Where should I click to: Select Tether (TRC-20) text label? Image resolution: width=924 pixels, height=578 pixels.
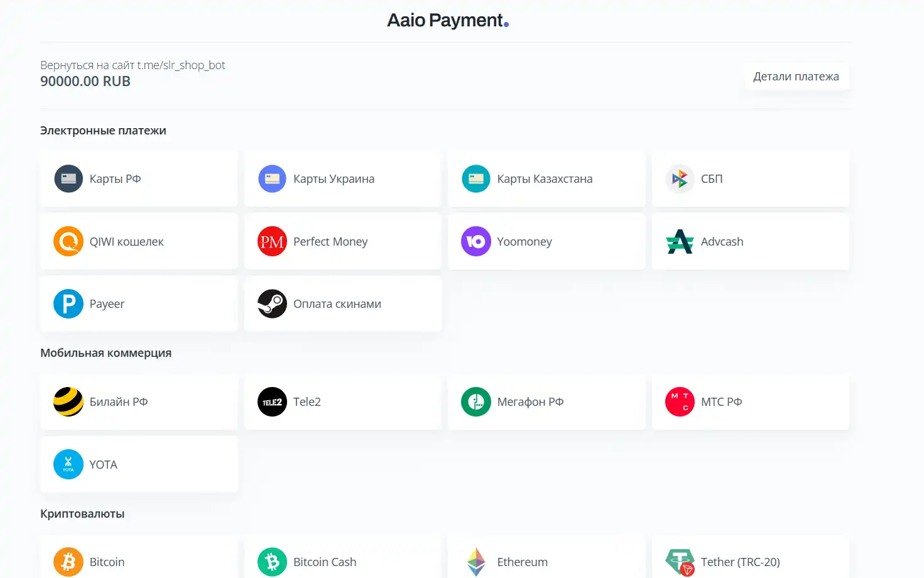[x=741, y=562]
